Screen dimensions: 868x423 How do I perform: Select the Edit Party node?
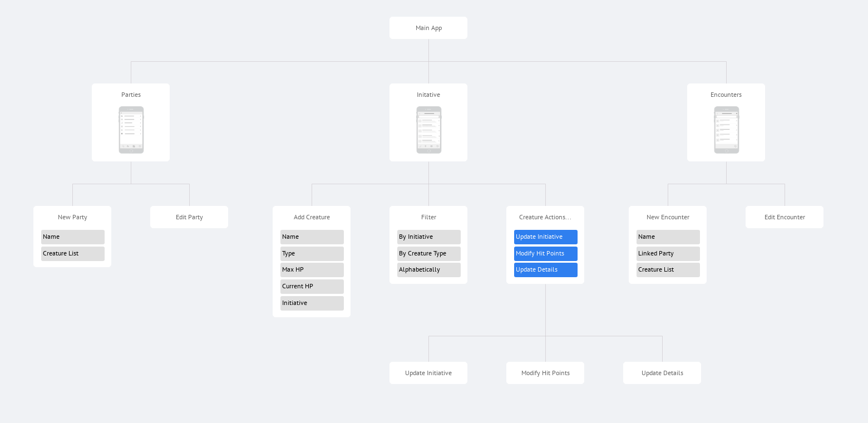pyautogui.click(x=189, y=217)
